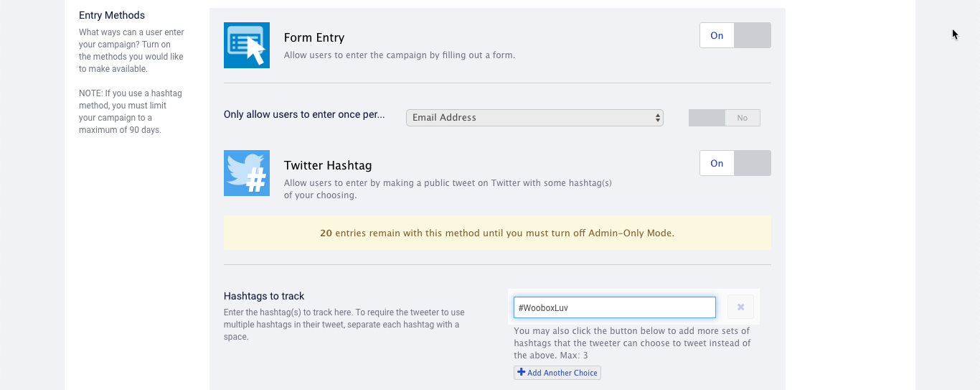Open the Email Address dropdown

point(534,118)
